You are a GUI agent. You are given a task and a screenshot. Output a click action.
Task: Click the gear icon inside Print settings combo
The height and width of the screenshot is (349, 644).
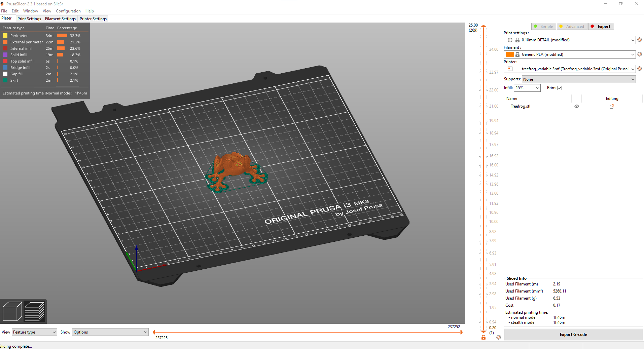click(510, 40)
